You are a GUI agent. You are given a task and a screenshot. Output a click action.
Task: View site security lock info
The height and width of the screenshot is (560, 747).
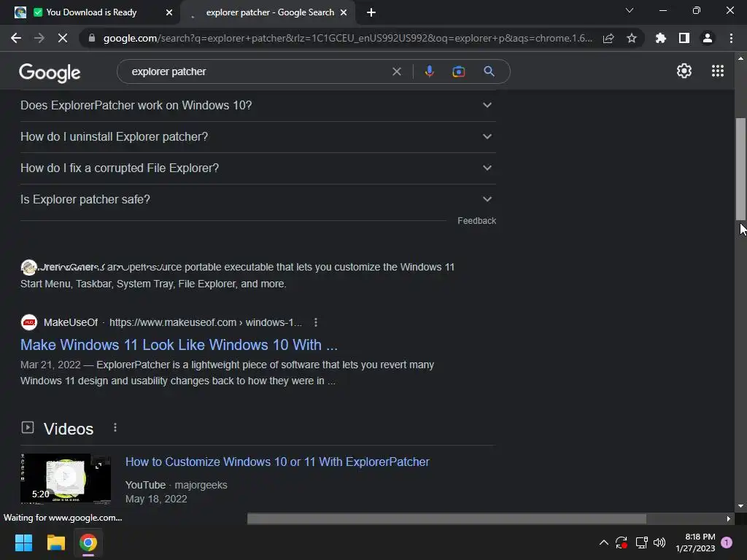[92, 38]
